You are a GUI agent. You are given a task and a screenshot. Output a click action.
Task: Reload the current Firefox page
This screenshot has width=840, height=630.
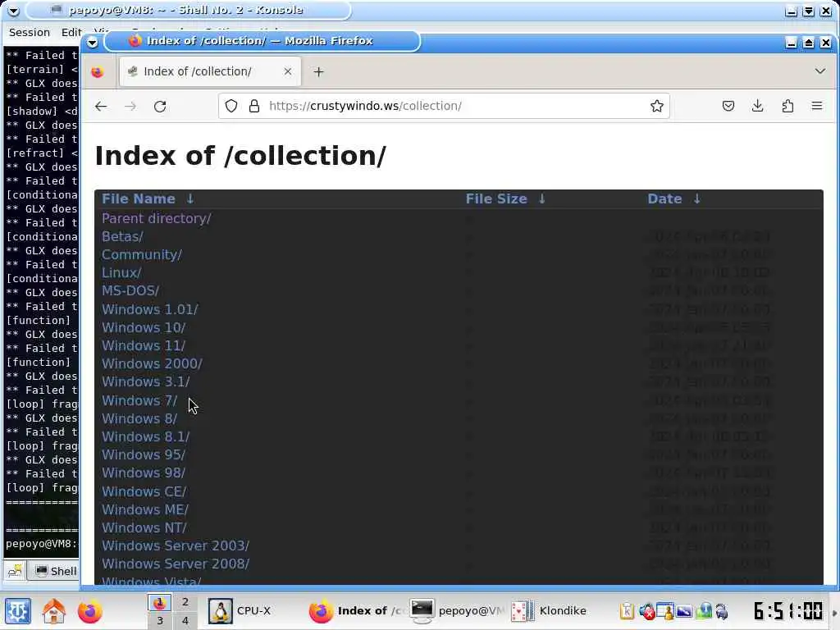pyautogui.click(x=160, y=106)
